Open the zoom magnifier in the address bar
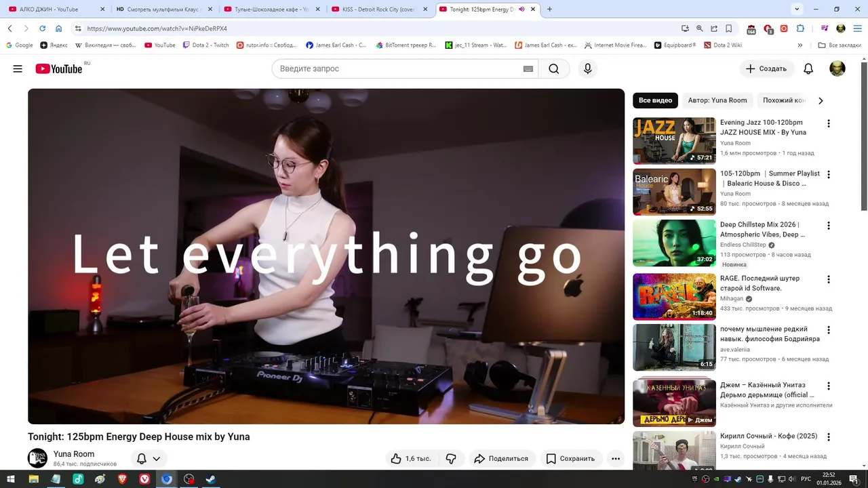The width and height of the screenshot is (868, 488). click(699, 28)
